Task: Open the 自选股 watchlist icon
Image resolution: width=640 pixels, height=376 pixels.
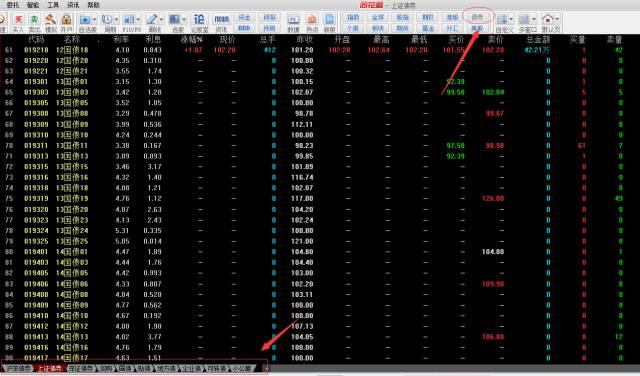Action: [x=85, y=20]
